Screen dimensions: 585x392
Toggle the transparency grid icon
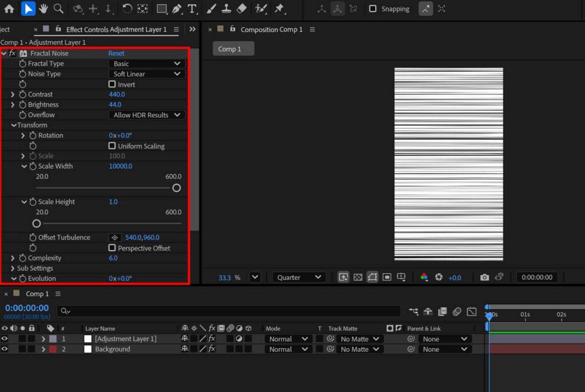[358, 277]
